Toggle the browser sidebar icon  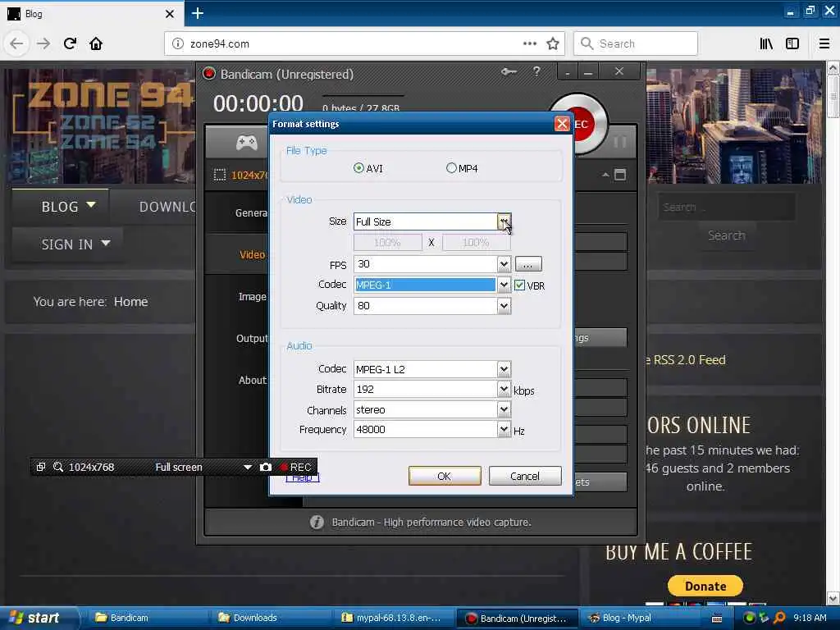point(792,43)
